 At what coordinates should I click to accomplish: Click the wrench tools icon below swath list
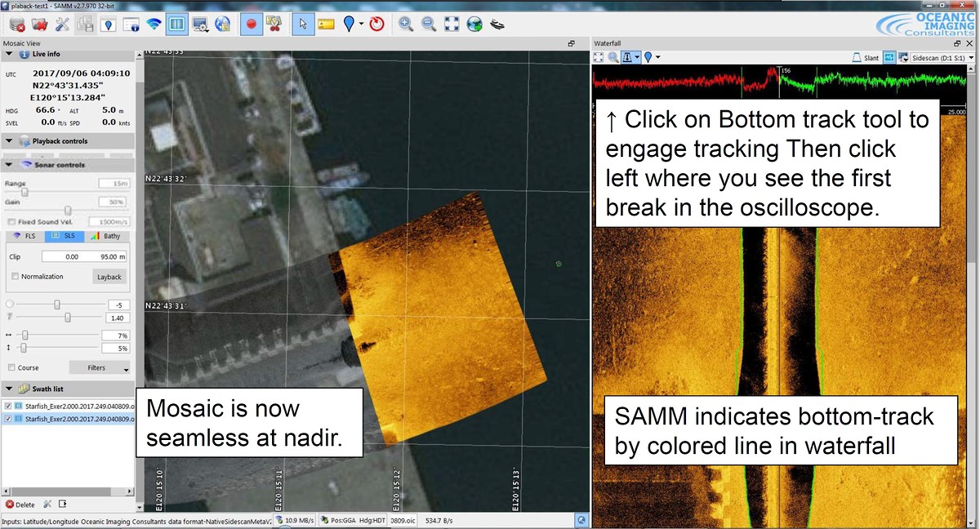[47, 505]
